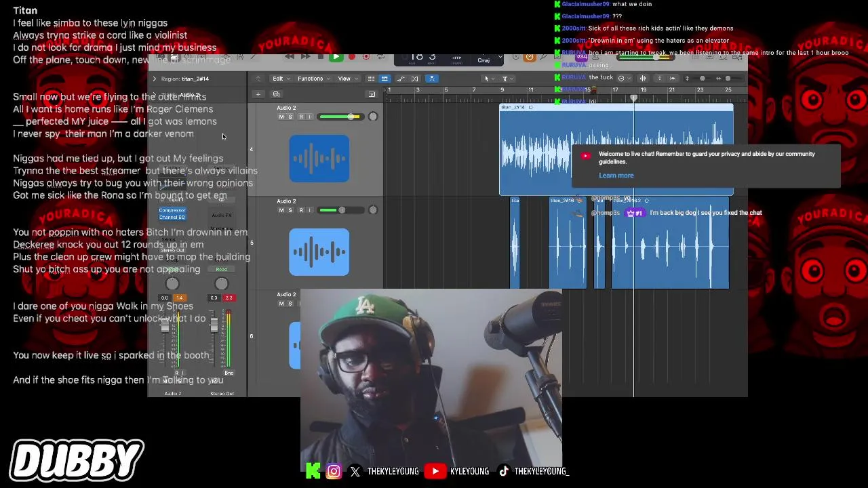The height and width of the screenshot is (488, 868).
Task: Click the grid view icon next to View
Action: (x=371, y=79)
